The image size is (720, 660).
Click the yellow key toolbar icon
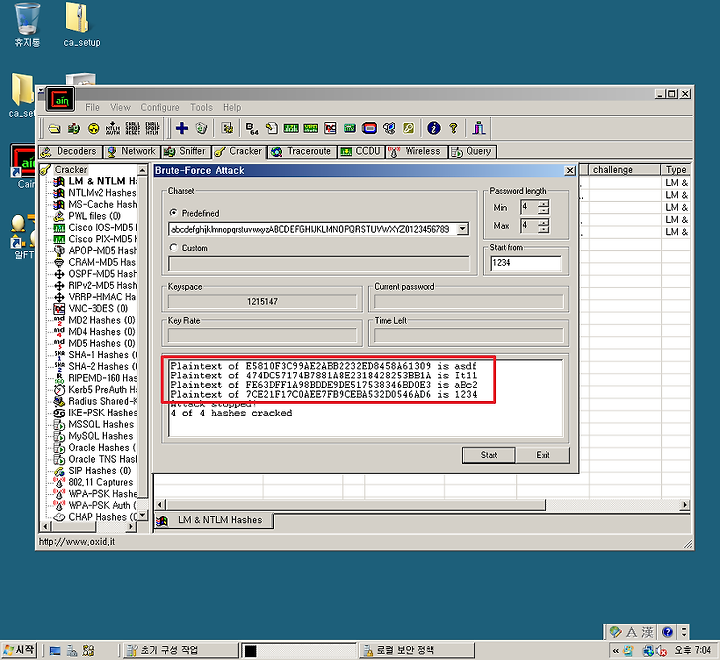[x=408, y=128]
